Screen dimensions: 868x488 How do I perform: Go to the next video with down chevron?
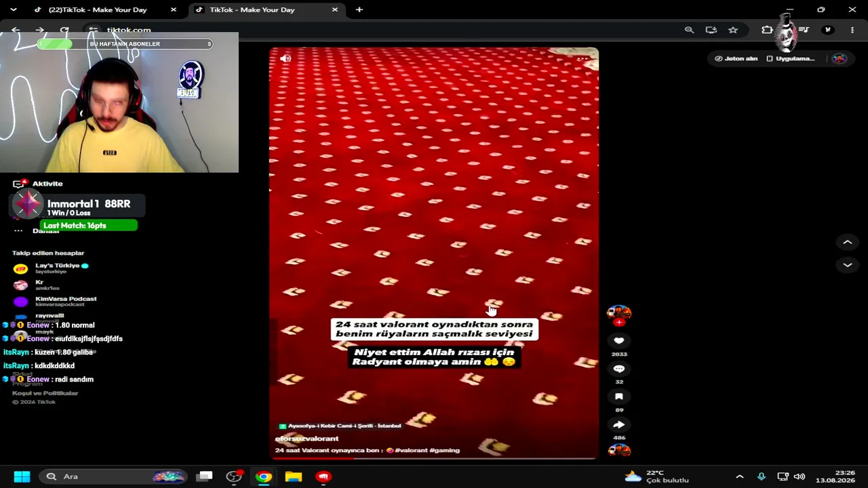click(x=847, y=265)
